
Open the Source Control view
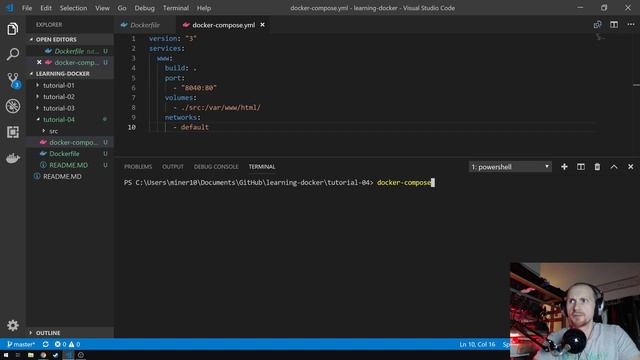[13, 80]
